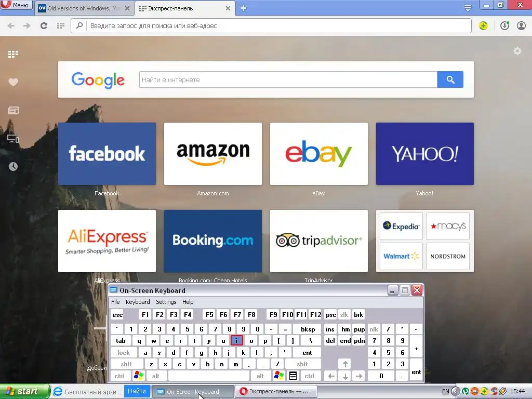The image size is (532, 399).
Task: Toggle the left ctrl key
Action: pos(119,376)
